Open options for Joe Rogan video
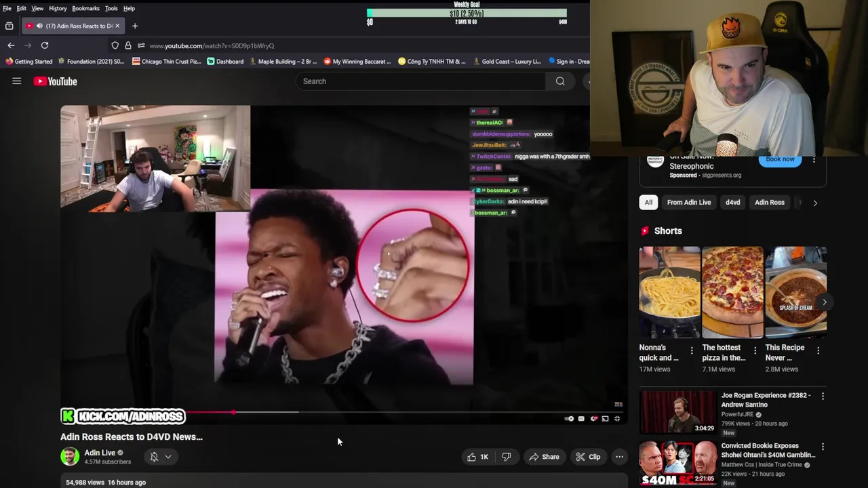The image size is (868, 488). (x=823, y=396)
